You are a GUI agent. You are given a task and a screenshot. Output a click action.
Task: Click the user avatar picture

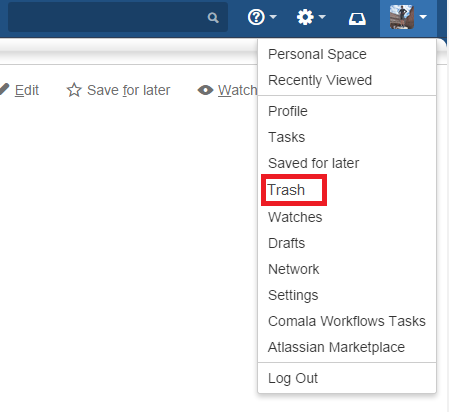402,17
